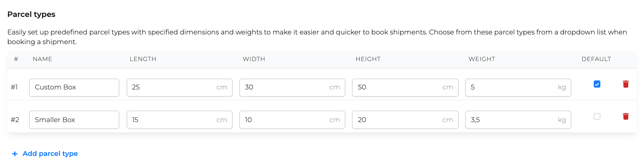Select Custom Box width field showing 30
This screenshot has width=644, height=165.
click(292, 88)
